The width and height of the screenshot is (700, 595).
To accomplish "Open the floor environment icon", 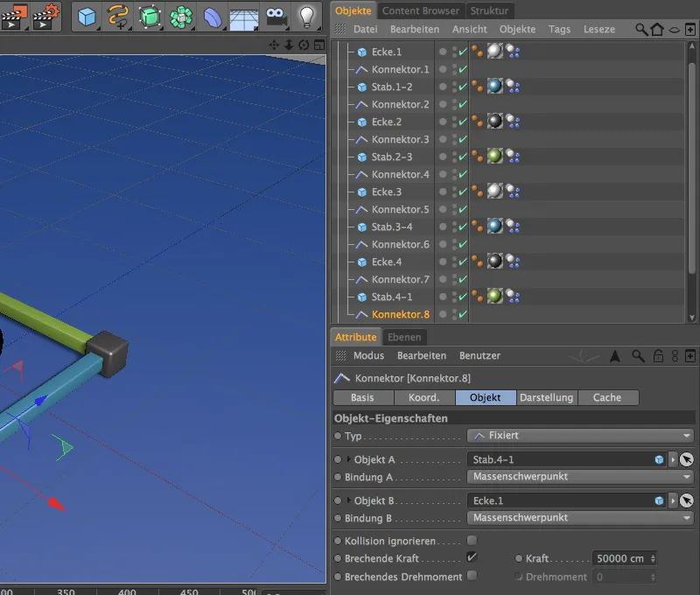I will click(244, 18).
